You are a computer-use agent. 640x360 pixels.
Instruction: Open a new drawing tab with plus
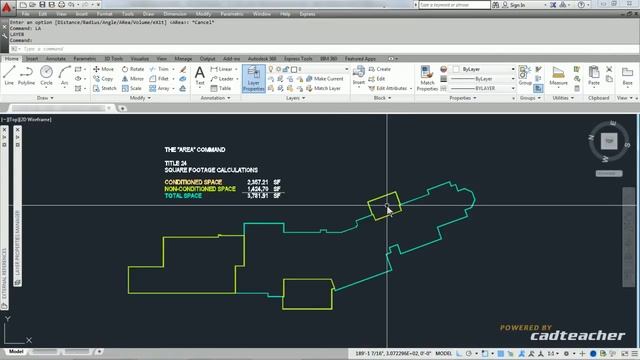click(x=122, y=108)
